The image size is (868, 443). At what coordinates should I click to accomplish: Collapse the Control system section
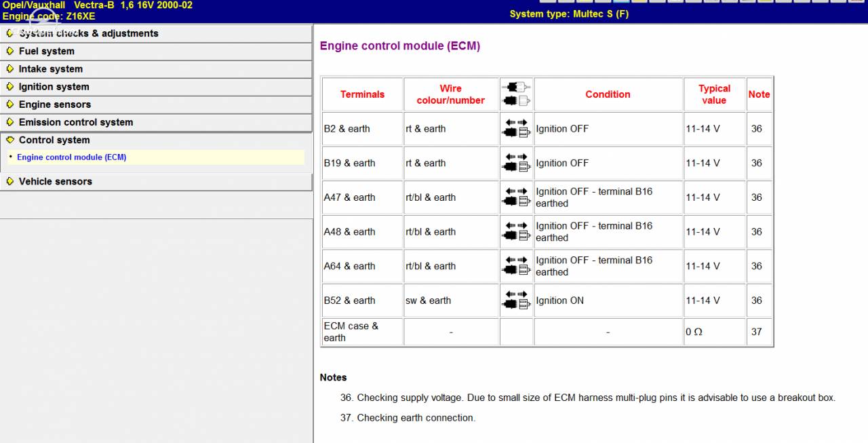156,140
